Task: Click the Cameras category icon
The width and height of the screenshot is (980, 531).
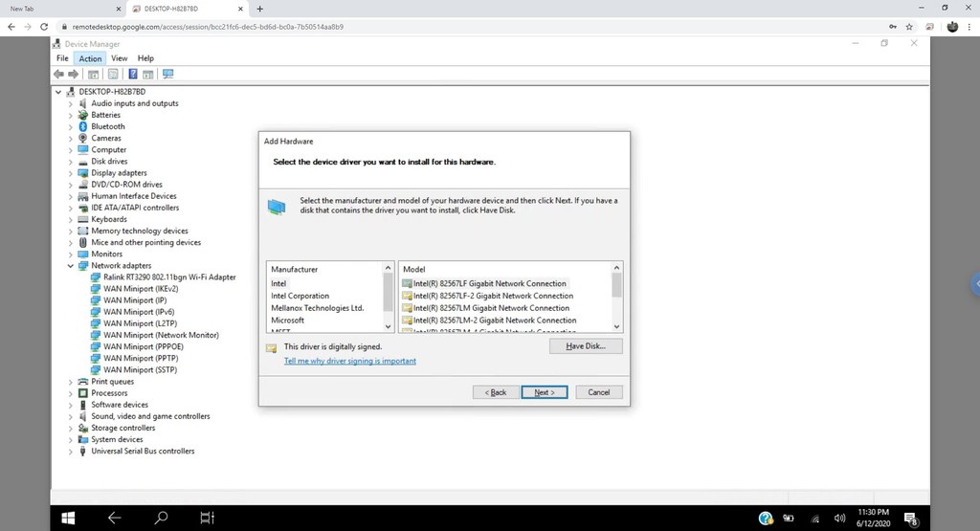Action: point(82,138)
